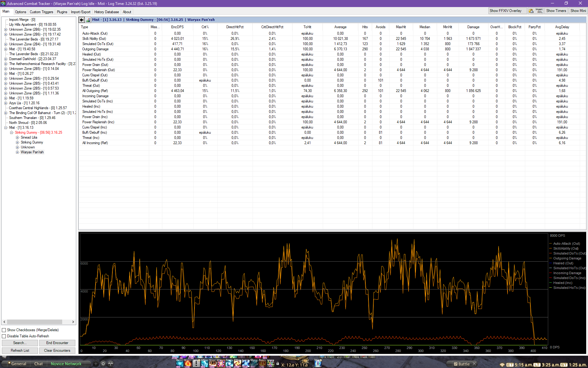Switch to the History Database tab
Screen dimensions: 588x368
(106, 12)
